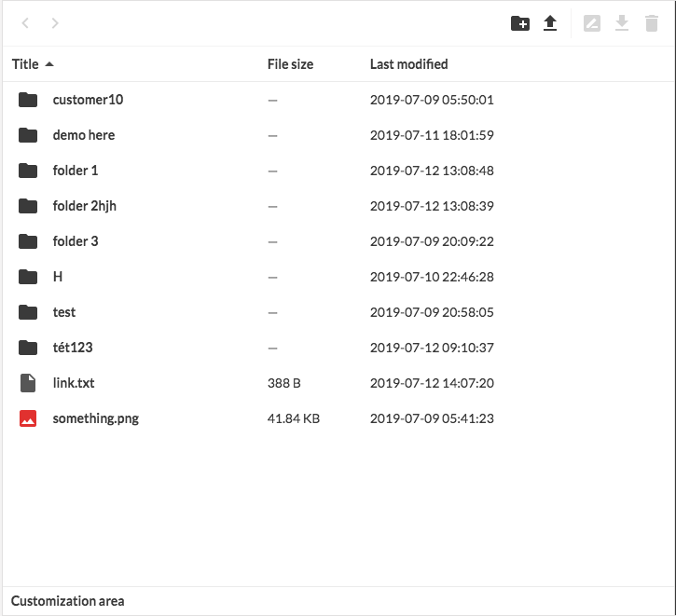
Task: Click the customer10 folder icon
Action: click(28, 100)
